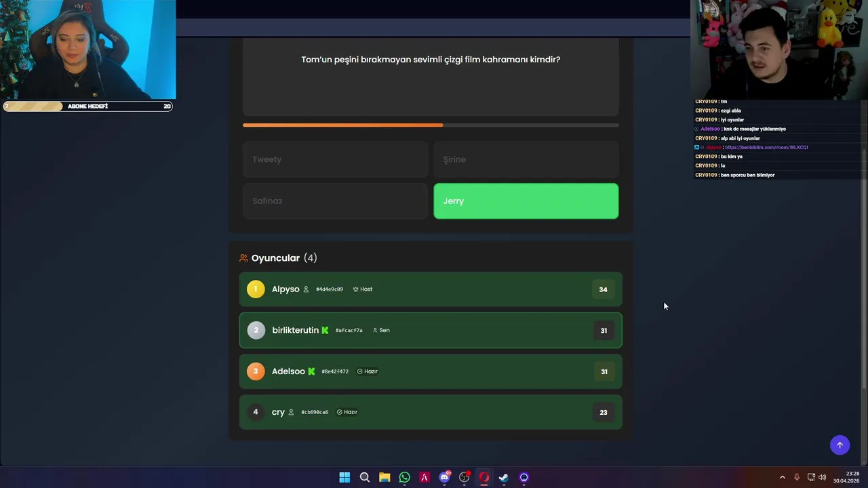Open the volume control in the system tray
The width and height of the screenshot is (868, 488).
point(823,477)
